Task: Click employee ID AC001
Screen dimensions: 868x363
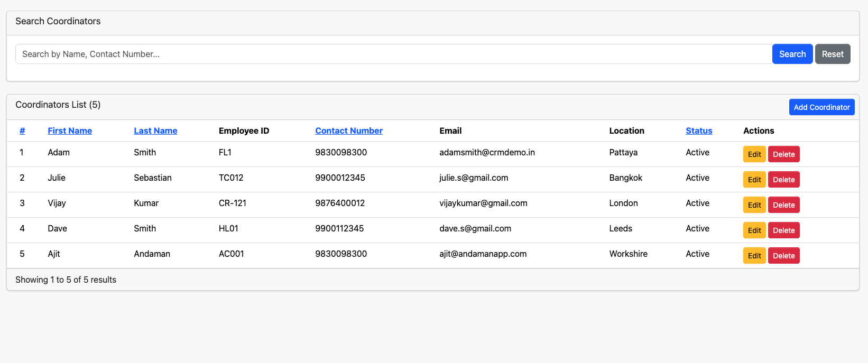Action: 232,254
